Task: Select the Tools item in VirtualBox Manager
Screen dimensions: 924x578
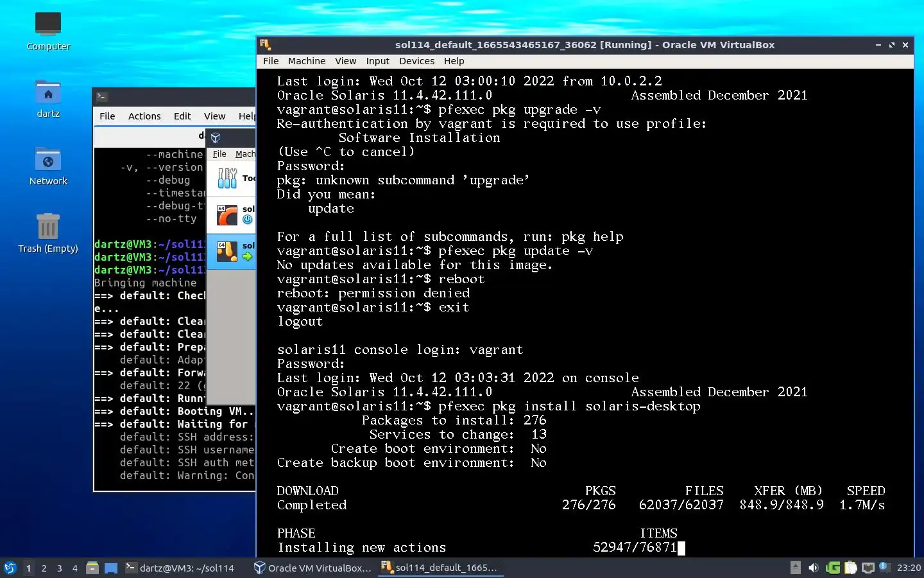Action: (232, 178)
